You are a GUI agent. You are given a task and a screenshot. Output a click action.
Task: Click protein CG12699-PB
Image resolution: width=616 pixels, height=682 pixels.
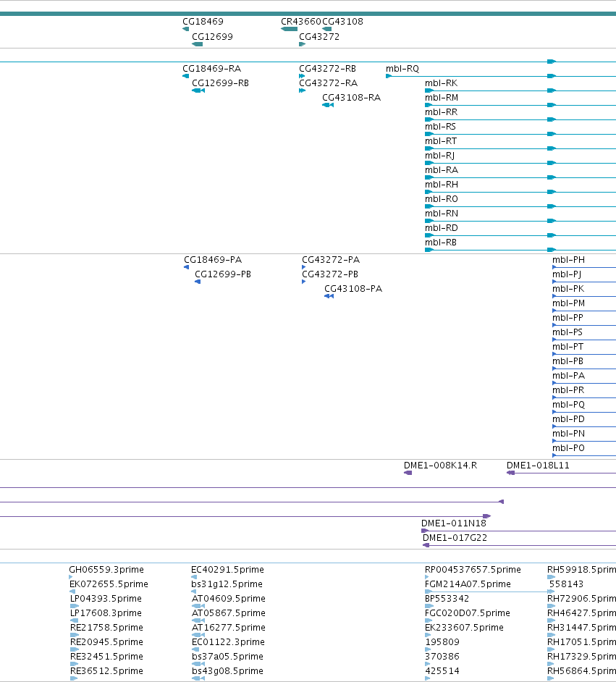[x=223, y=274]
